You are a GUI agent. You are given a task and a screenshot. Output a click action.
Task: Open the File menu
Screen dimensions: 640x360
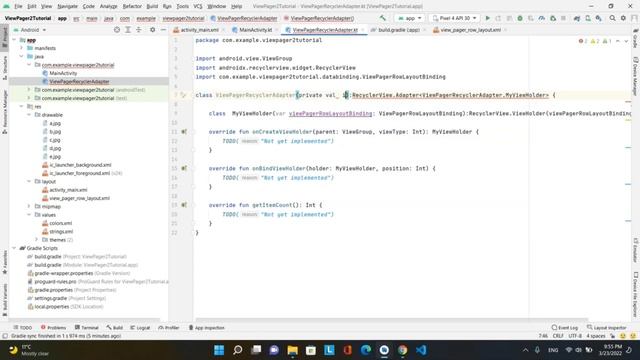point(18,6)
